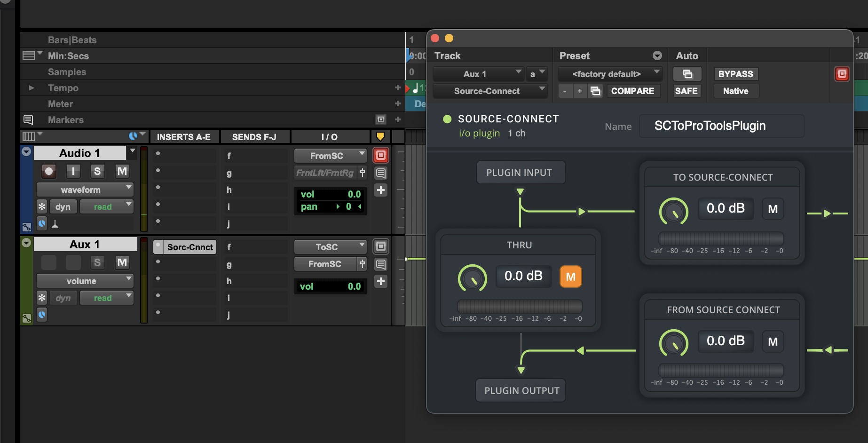Click the plugin Name input field
The image size is (868, 443).
(721, 126)
